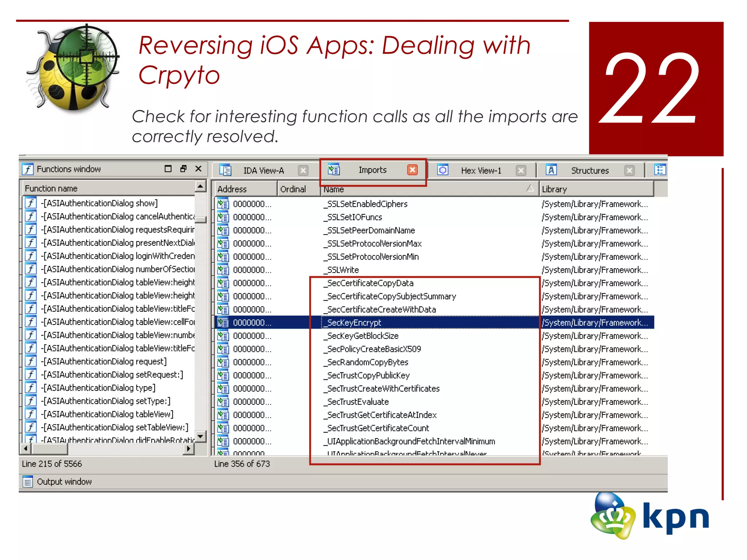
Task: Select function -[ASIAuthenticationDialog show]
Action: coord(99,203)
